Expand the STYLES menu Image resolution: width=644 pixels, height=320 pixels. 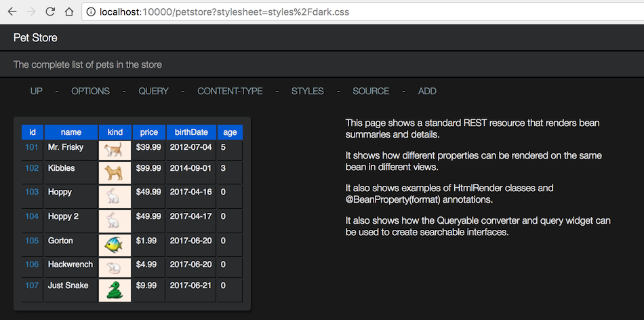click(307, 91)
